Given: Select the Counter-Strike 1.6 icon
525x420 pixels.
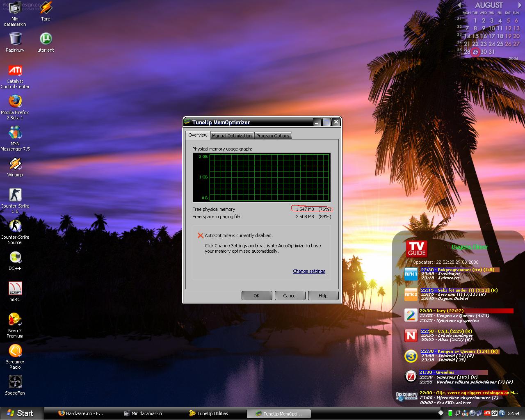Looking at the screenshot, I should pyautogui.click(x=15, y=201).
